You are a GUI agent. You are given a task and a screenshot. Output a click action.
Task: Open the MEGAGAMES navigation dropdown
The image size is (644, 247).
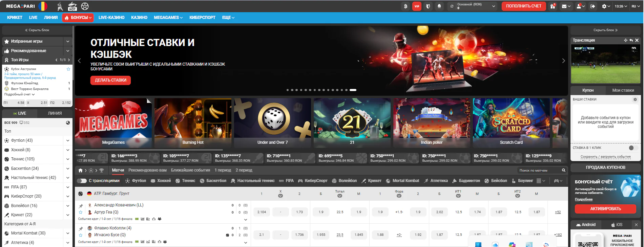coord(168,18)
